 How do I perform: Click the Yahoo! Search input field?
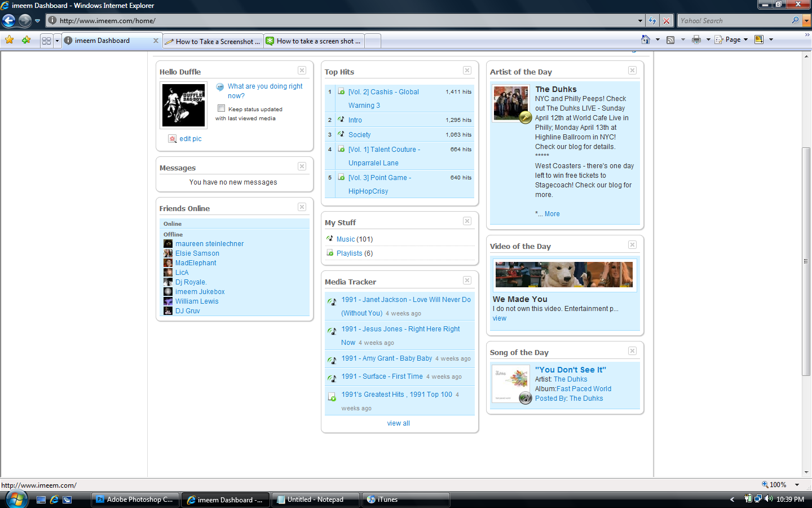(x=733, y=21)
